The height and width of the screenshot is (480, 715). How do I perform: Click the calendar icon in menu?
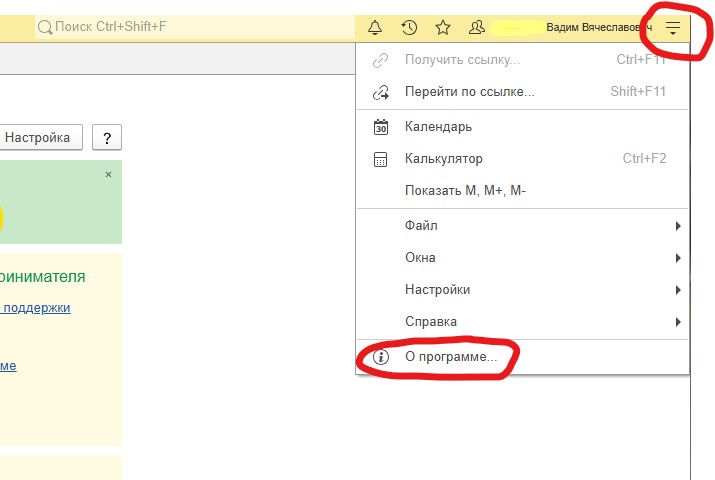click(380, 127)
